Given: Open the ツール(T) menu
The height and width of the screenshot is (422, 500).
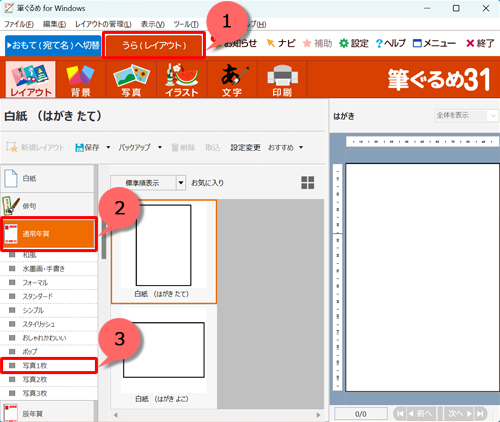Looking at the screenshot, I should (186, 24).
